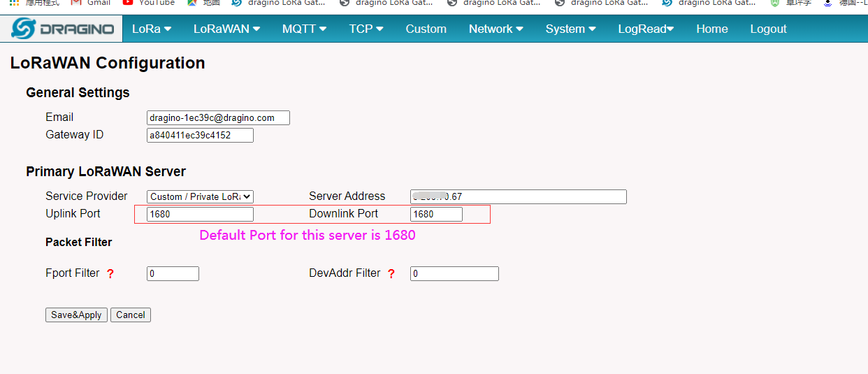Focus the Fport Filter input field
Image resolution: width=868 pixels, height=374 pixels.
pyautogui.click(x=173, y=274)
